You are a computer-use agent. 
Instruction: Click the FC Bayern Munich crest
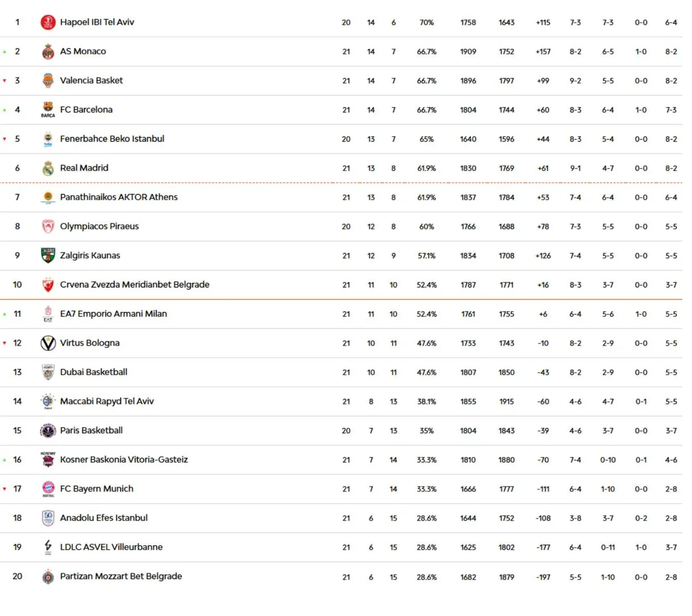pyautogui.click(x=48, y=489)
